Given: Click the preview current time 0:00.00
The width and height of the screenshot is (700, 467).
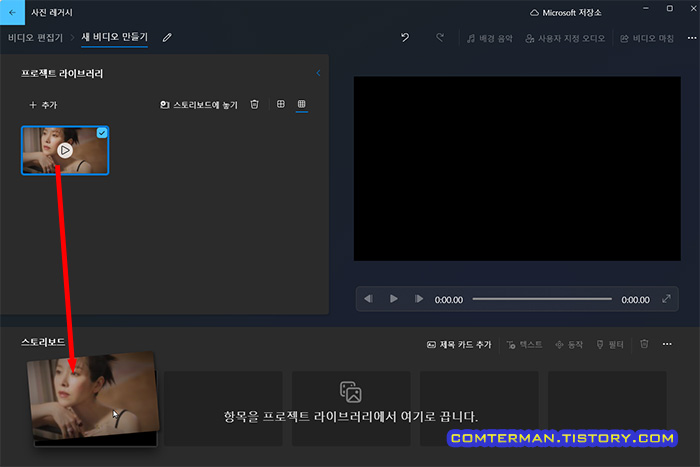Looking at the screenshot, I should coord(449,300).
